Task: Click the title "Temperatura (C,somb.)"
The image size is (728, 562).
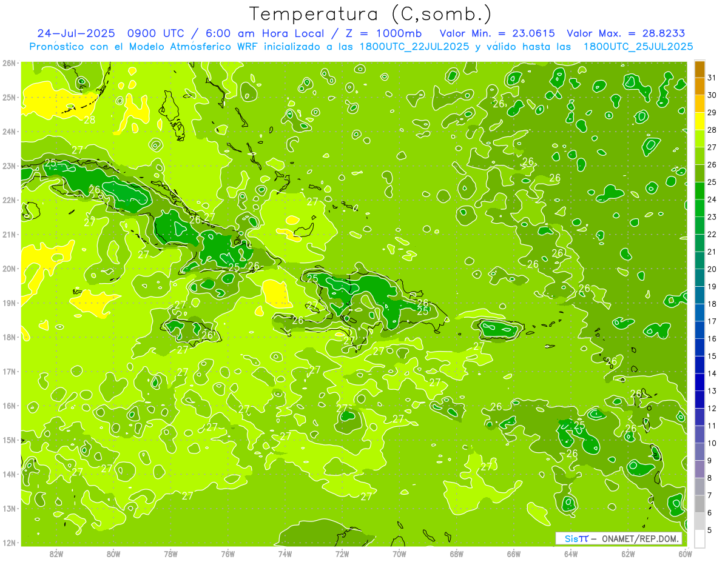Action: click(371, 14)
